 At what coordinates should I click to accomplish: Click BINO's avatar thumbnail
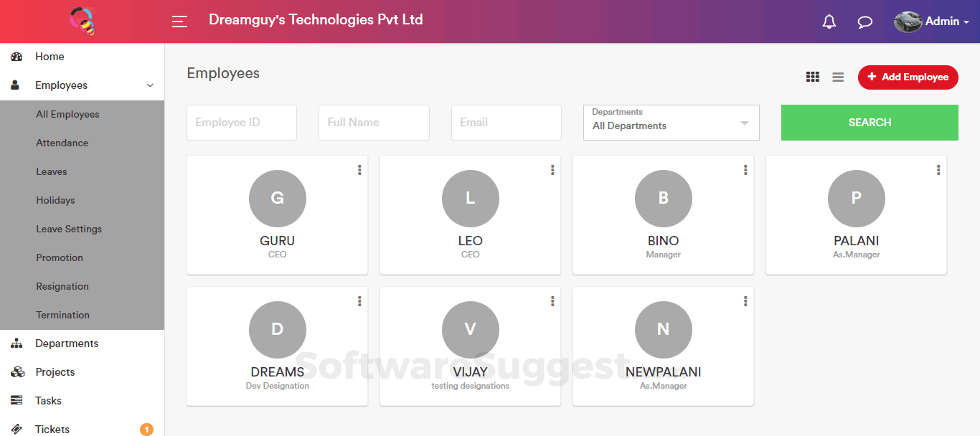pos(663,199)
